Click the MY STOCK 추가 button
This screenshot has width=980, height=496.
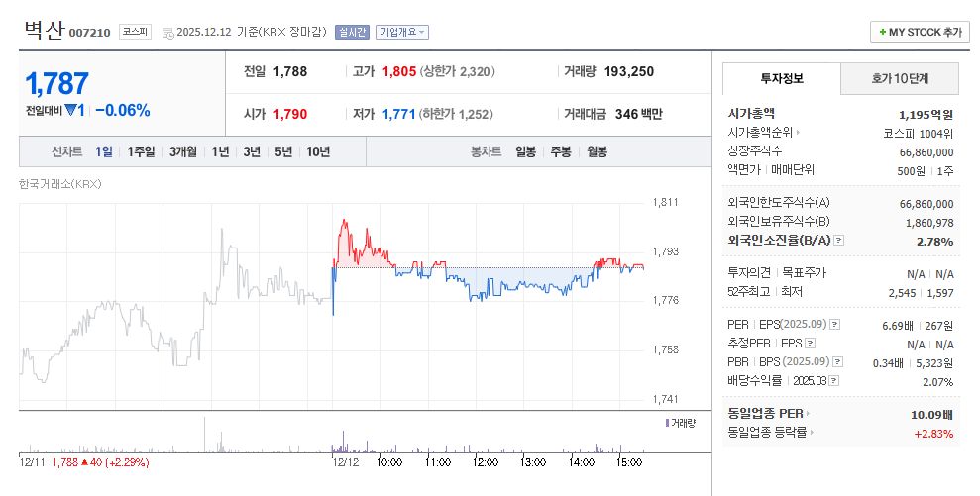tap(920, 32)
